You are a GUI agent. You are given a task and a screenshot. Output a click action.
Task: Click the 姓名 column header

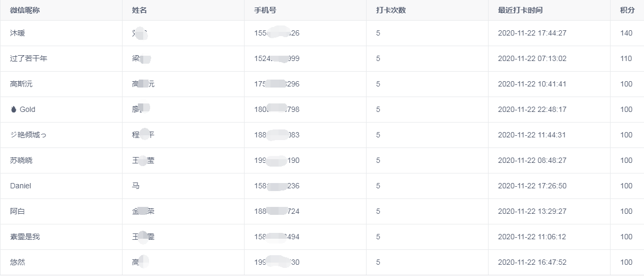140,10
